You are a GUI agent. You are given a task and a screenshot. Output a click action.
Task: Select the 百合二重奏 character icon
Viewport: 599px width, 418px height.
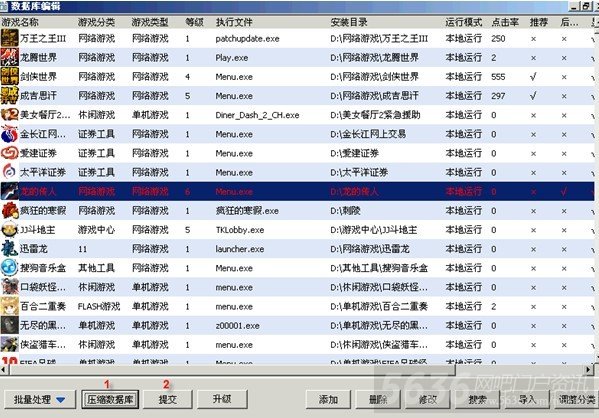10,306
